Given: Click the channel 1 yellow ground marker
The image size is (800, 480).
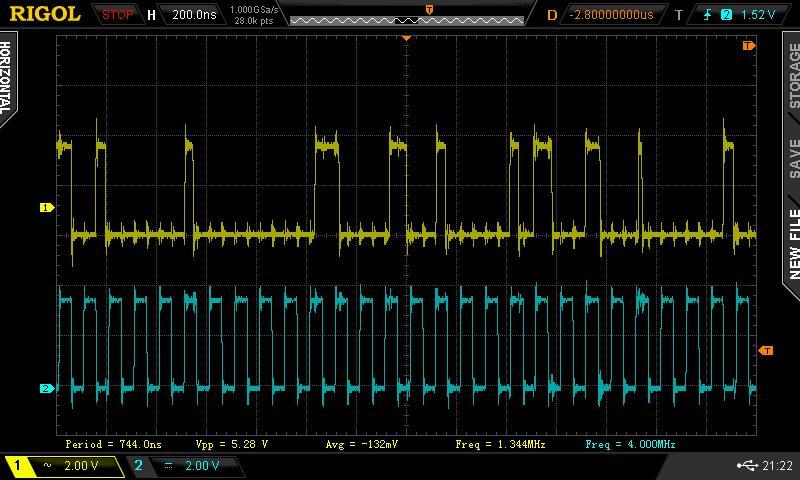Looking at the screenshot, I should pyautogui.click(x=47, y=208).
